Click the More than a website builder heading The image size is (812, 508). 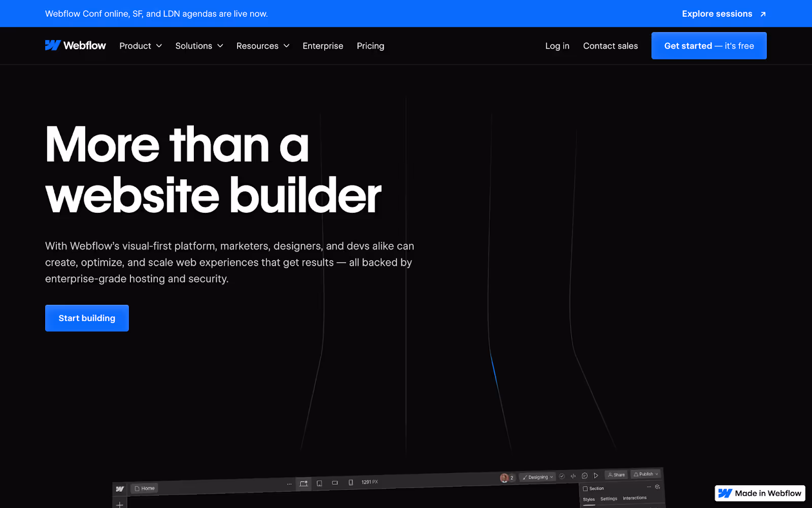(213, 170)
